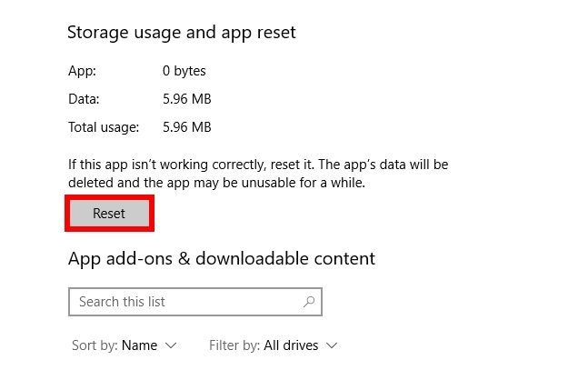Click the 'Total usage:' label
This screenshot has height=370, width=588.
pos(104,127)
